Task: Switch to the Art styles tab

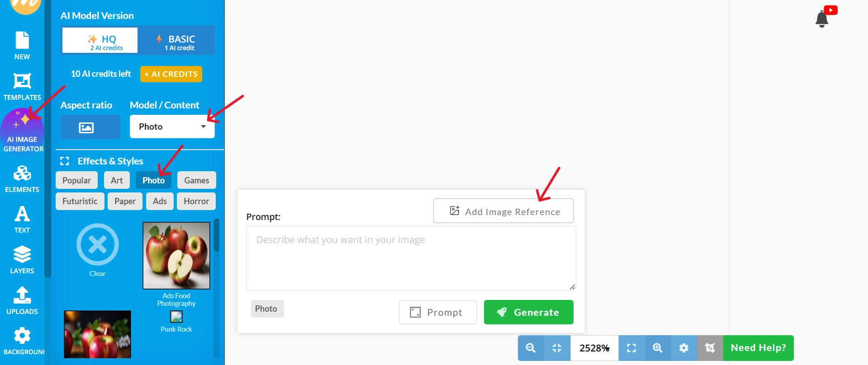Action: click(x=116, y=180)
